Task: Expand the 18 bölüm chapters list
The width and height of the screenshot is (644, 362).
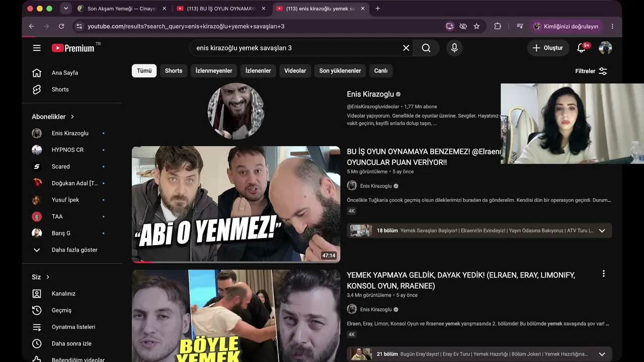Action: tap(602, 231)
